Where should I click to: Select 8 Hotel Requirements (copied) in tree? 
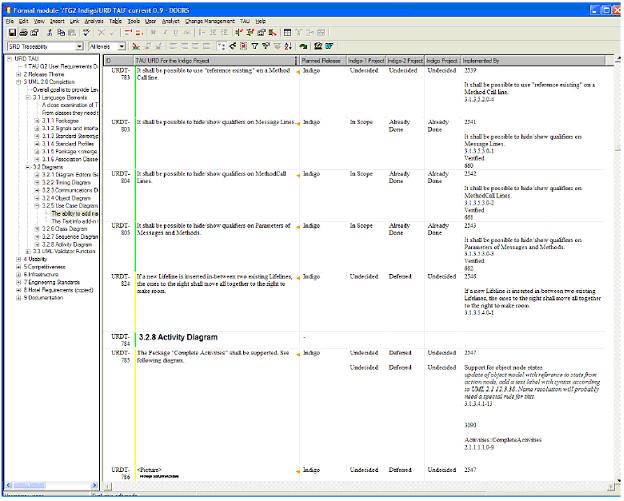[58, 290]
